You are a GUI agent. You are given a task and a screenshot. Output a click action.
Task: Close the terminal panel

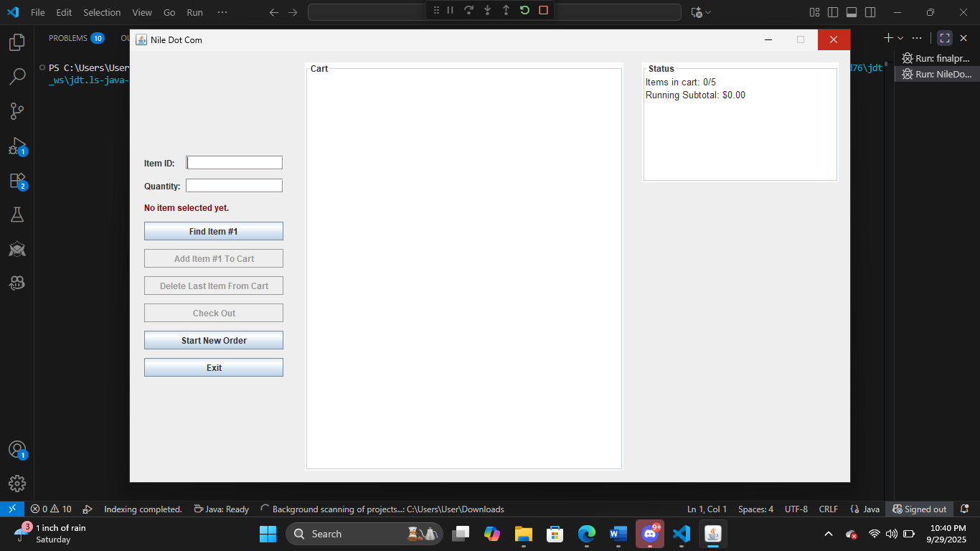[963, 38]
